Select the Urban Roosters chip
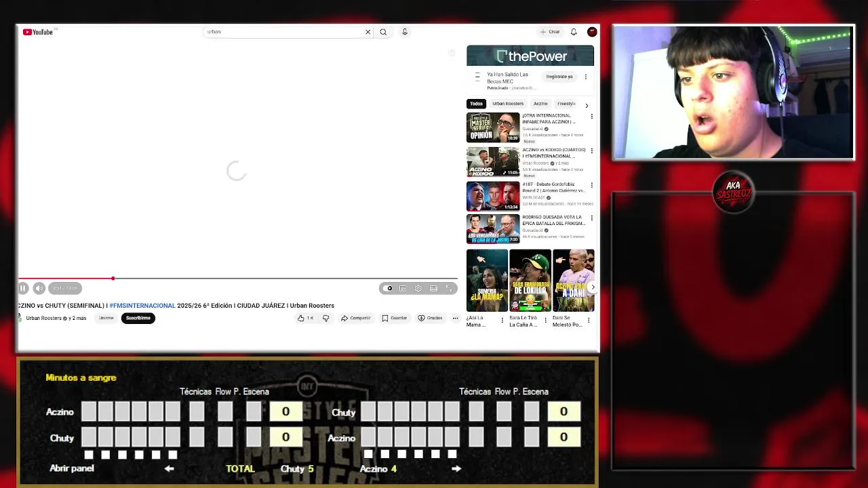The width and height of the screenshot is (868, 488). coord(508,104)
